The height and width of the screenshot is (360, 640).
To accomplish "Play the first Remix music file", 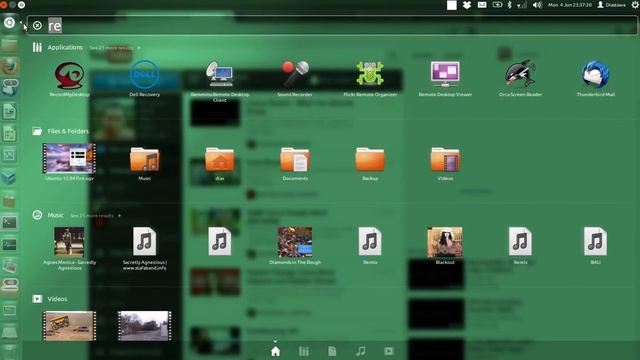I will click(x=370, y=245).
